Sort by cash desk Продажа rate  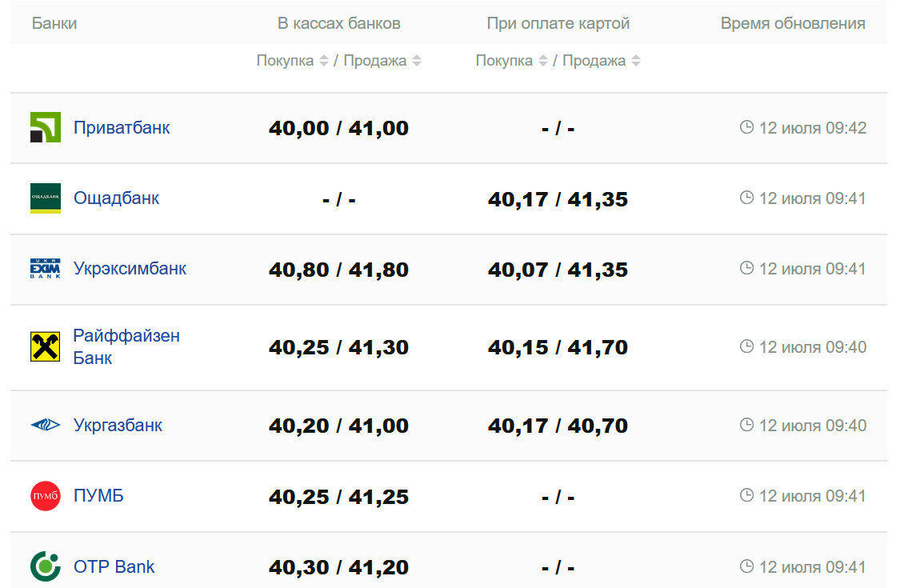click(x=416, y=61)
